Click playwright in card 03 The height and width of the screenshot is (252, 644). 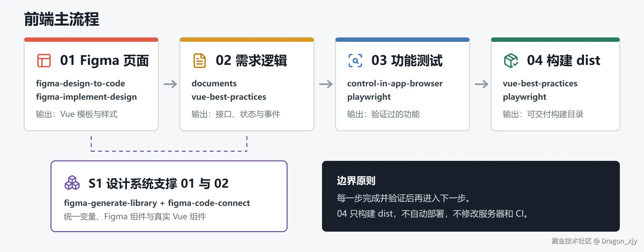[369, 97]
